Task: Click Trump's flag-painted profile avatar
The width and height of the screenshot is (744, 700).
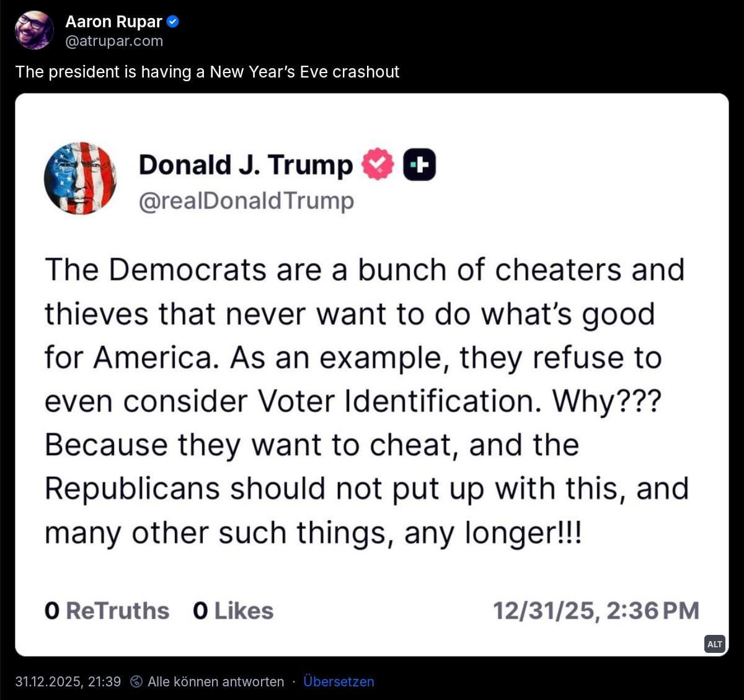Action: pyautogui.click(x=80, y=178)
